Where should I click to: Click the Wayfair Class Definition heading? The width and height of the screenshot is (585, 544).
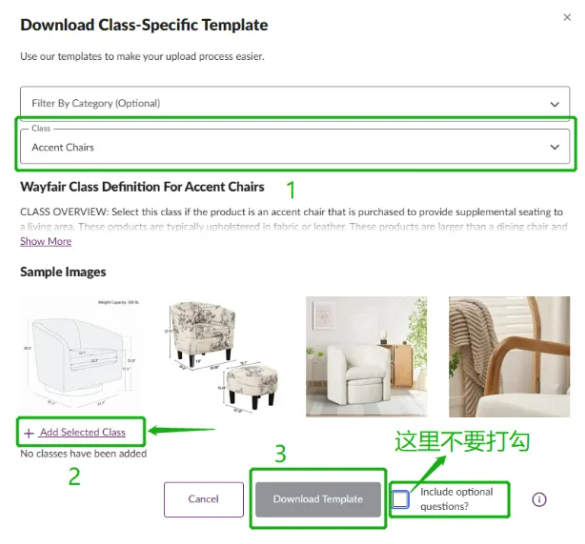(x=142, y=187)
